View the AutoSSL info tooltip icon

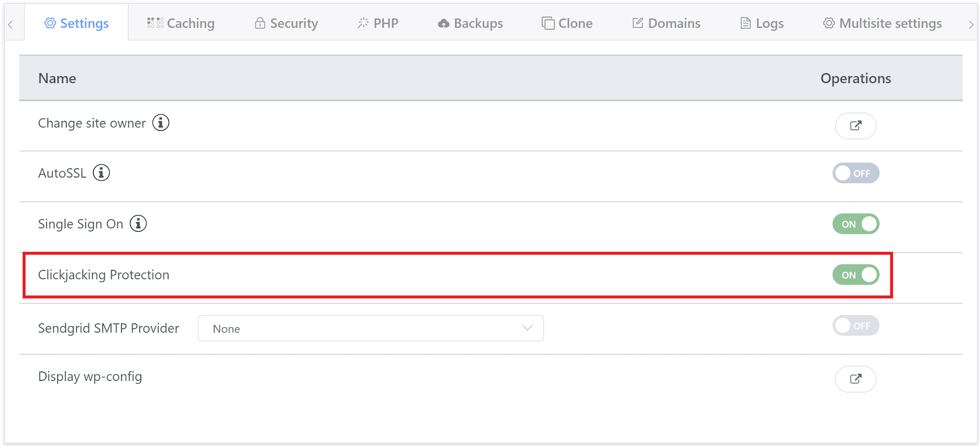click(101, 172)
